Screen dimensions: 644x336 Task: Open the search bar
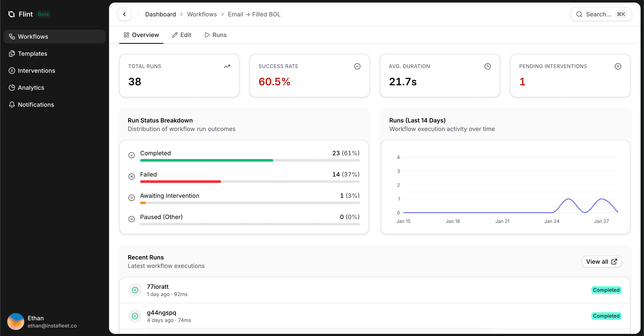[601, 14]
